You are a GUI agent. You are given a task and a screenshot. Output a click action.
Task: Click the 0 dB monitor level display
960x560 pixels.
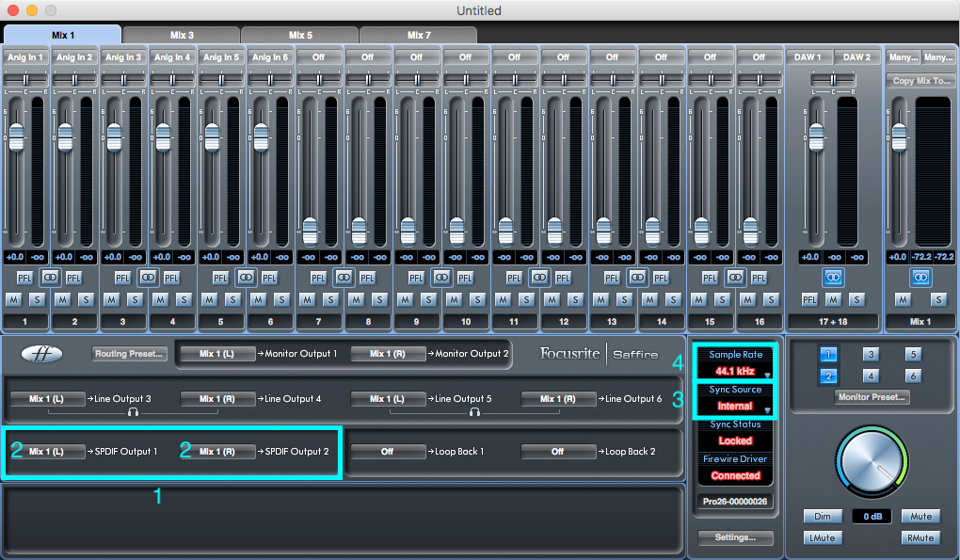pos(871,516)
